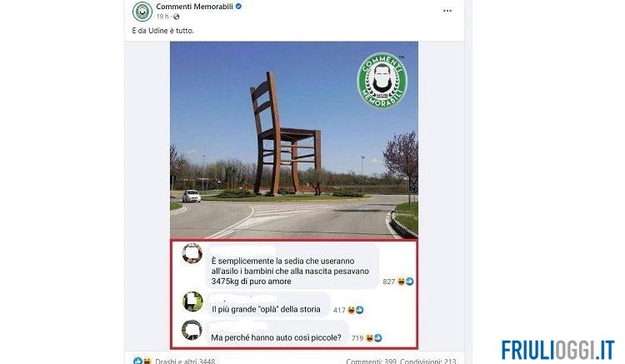The image size is (625, 364).
Task: Click the second commenter's green avatar
Action: pos(192,302)
